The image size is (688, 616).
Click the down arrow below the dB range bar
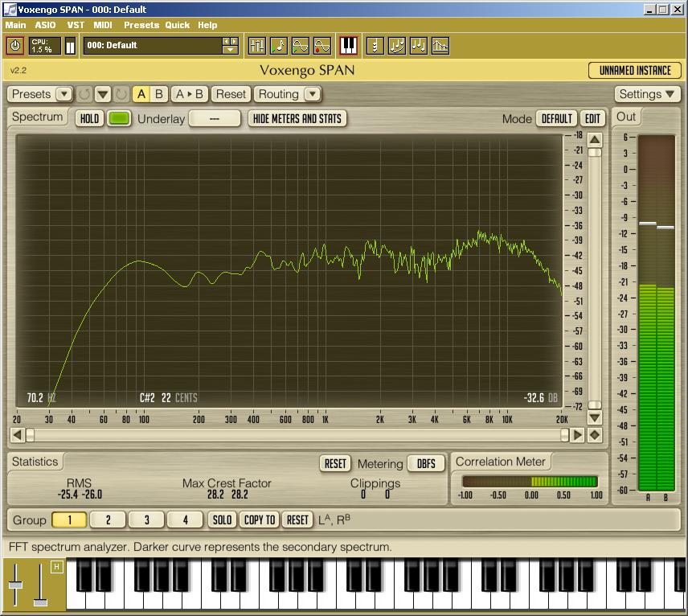click(595, 417)
